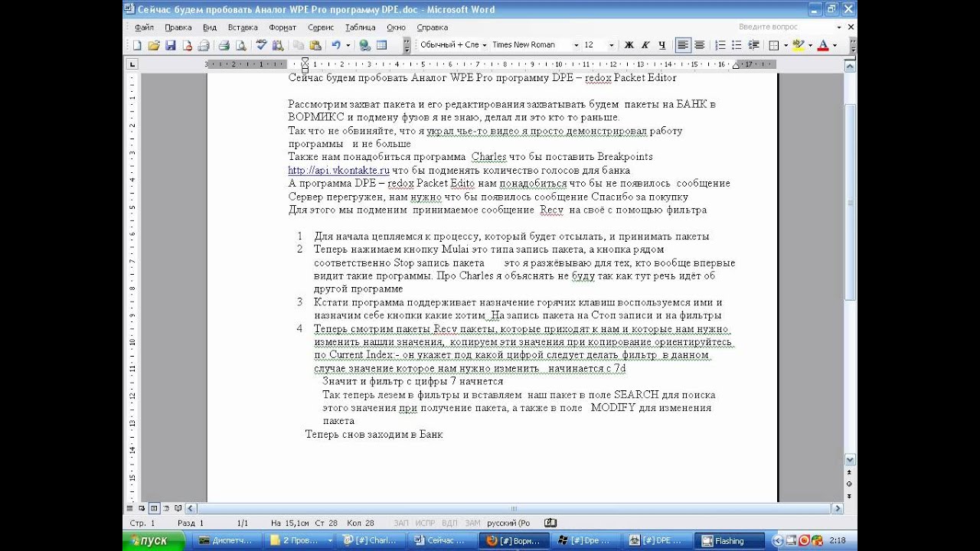Toggle ЗАМ overtype mode in status bar
The height and width of the screenshot is (551, 980).
tap(472, 523)
